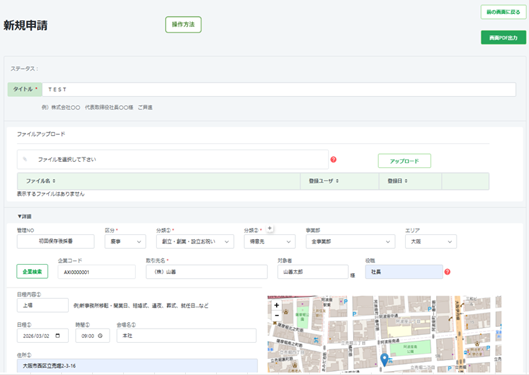Click the 役職 field containing 社長
This screenshot has height=375, width=529.
coord(404,272)
